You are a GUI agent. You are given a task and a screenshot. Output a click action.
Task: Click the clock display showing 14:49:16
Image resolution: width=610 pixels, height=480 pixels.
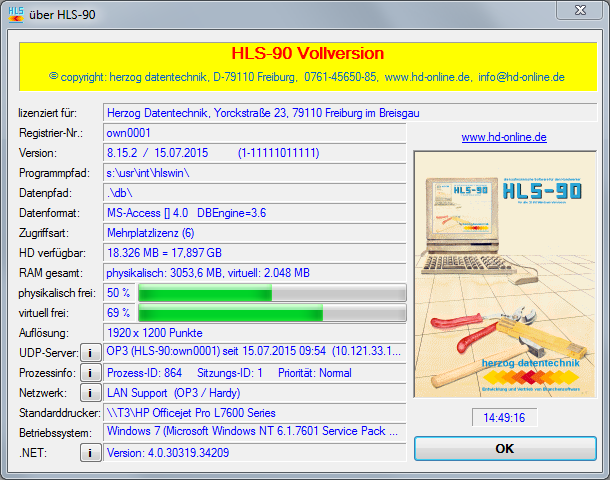pyautogui.click(x=504, y=416)
